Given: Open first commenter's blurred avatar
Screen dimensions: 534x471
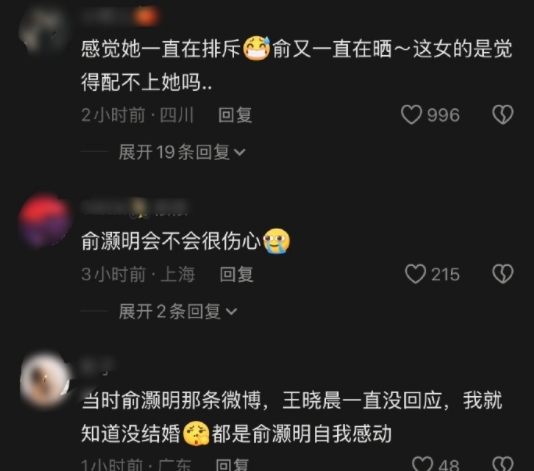Looking at the screenshot, I should tap(44, 29).
